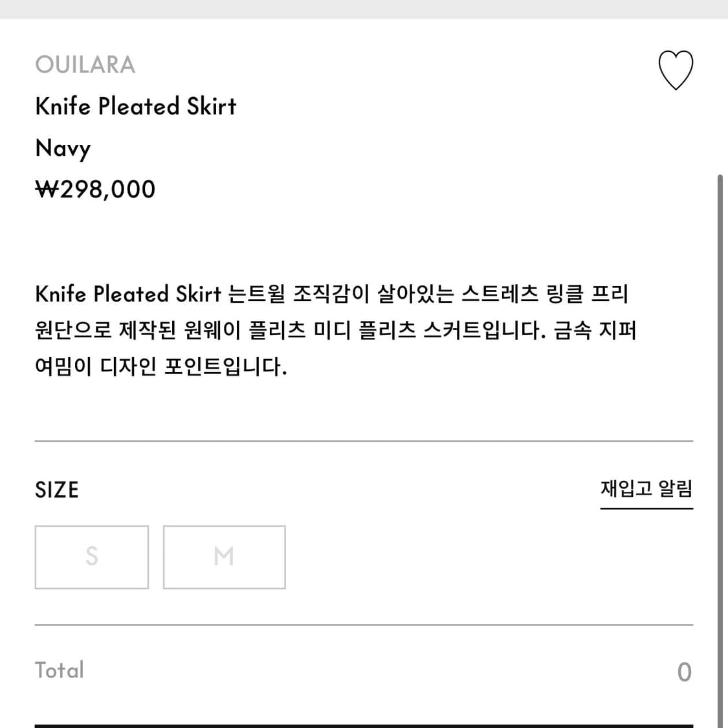
Task: Click the gray bar at the top
Action: 364,9
